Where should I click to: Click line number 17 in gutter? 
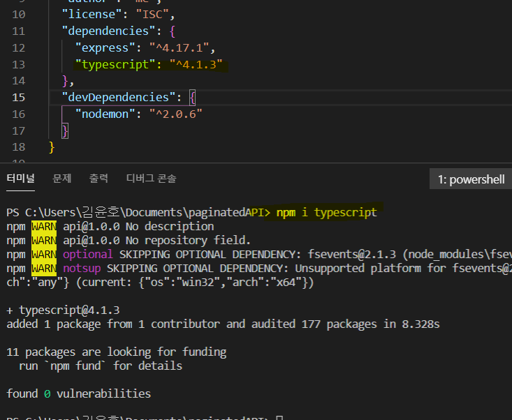tap(19, 130)
